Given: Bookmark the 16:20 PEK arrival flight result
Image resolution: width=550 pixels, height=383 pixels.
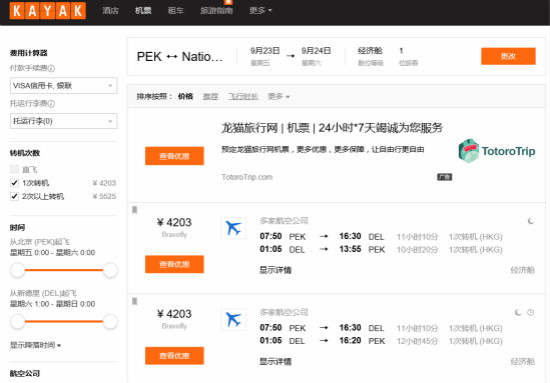Looking at the screenshot, I should pos(135,302).
